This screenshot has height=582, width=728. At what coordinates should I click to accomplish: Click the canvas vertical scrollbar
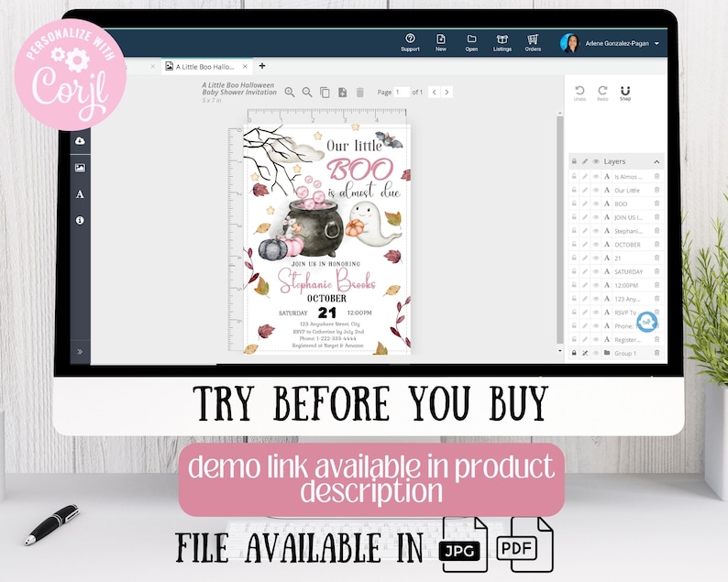[560, 230]
